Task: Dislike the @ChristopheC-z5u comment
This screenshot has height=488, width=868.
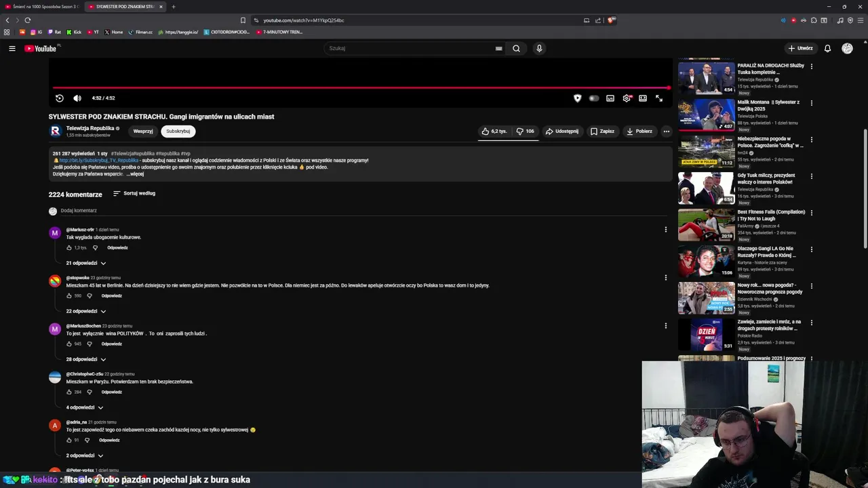Action: pyautogui.click(x=89, y=392)
